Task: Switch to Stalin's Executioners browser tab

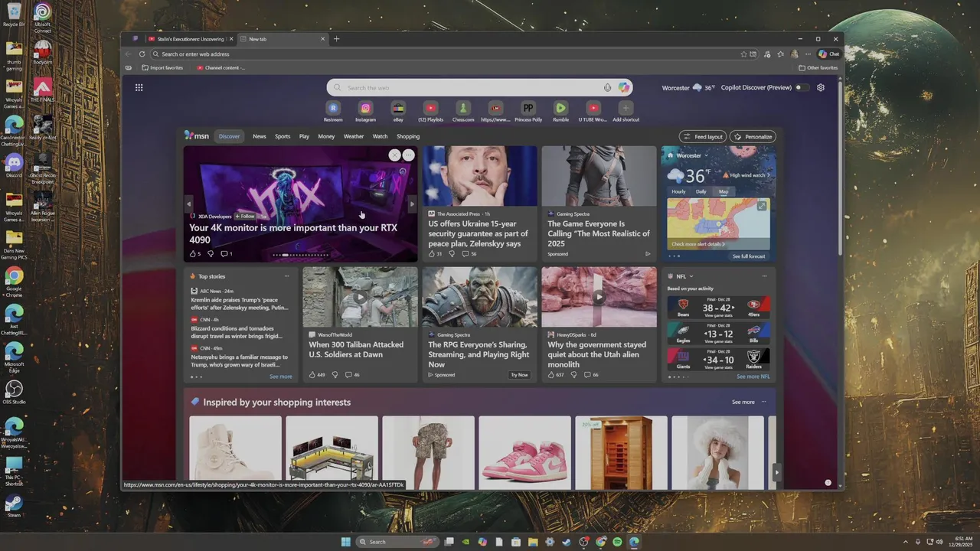Action: click(189, 39)
